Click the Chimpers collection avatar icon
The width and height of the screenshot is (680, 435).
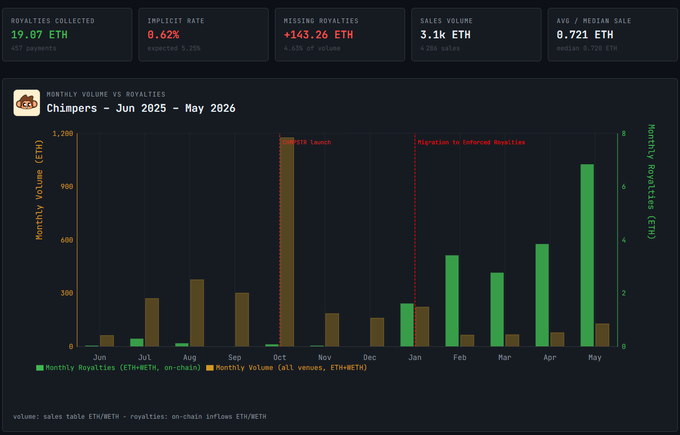coord(26,103)
